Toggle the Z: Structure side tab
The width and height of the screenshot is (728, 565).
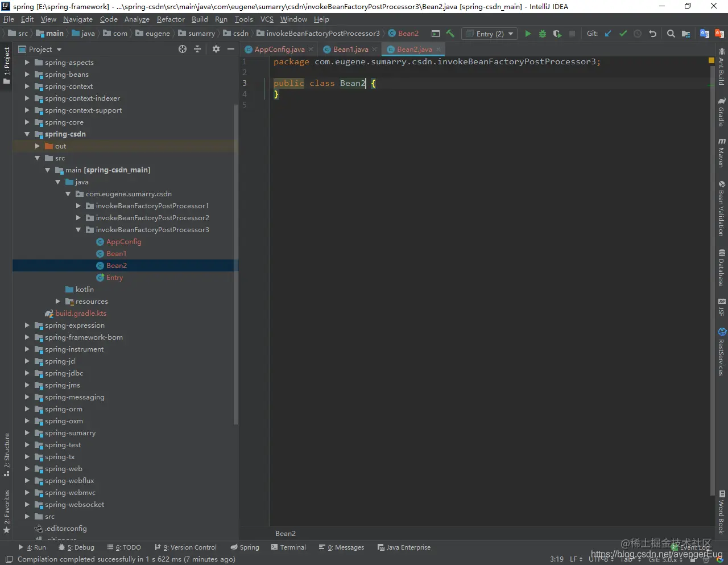pyautogui.click(x=6, y=455)
